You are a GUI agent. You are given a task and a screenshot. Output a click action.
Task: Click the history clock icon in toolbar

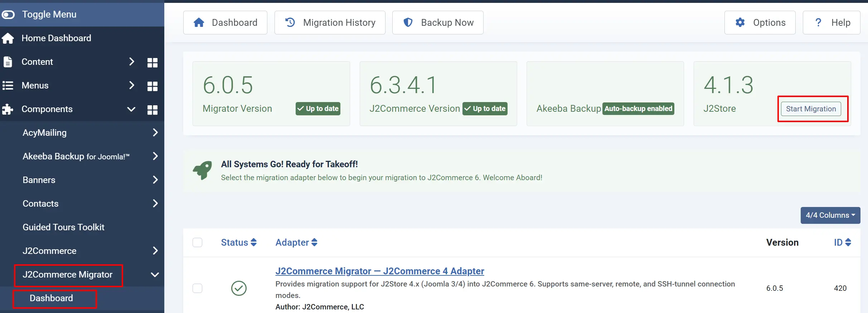point(290,23)
